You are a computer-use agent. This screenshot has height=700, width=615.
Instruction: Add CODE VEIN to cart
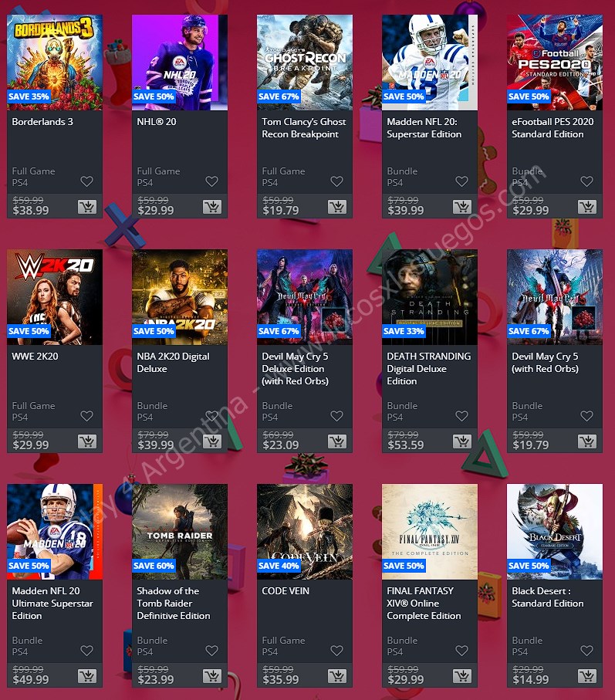(x=337, y=676)
